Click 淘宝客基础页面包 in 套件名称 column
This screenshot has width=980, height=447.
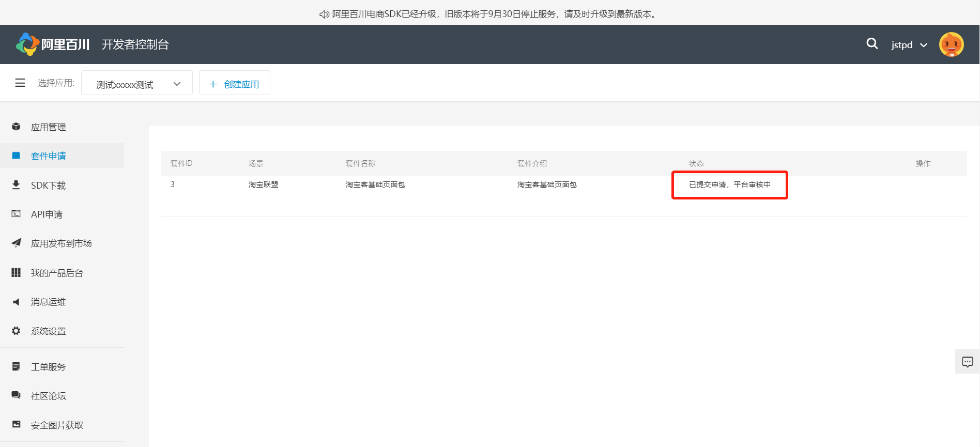375,184
